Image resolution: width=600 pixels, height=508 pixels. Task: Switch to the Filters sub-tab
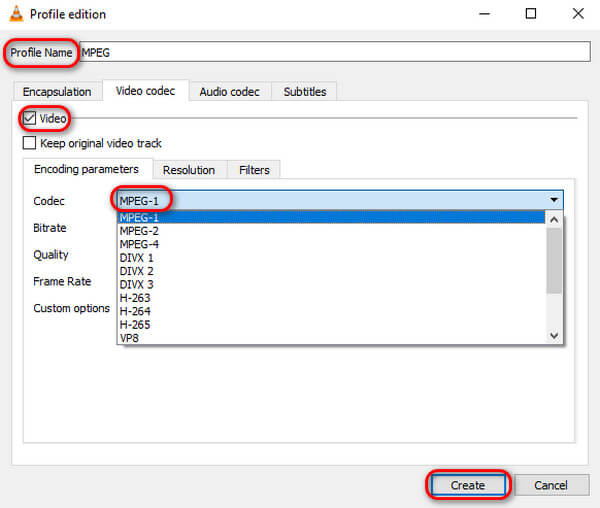point(254,170)
